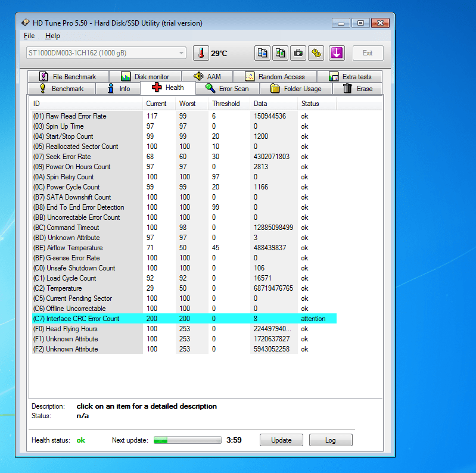The height and width of the screenshot is (473, 476).
Task: Select the (BF) G-sense Error Rate row
Action: coord(184,258)
